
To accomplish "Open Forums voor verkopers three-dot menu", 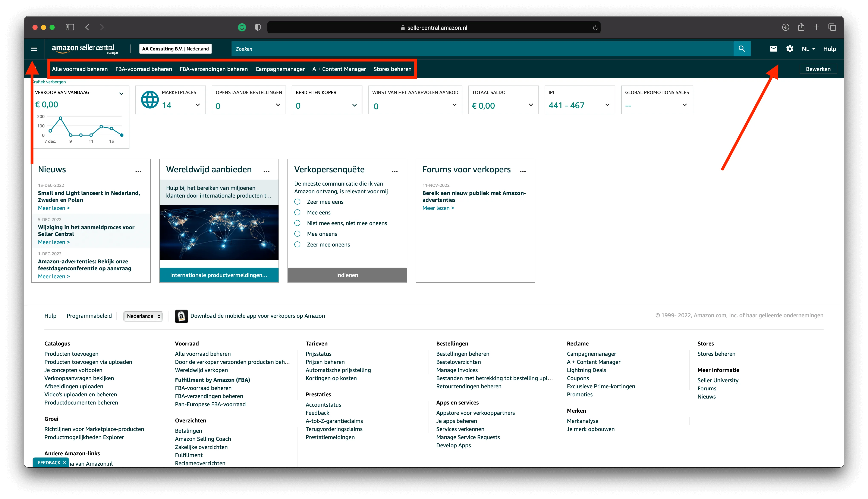I will pos(523,171).
